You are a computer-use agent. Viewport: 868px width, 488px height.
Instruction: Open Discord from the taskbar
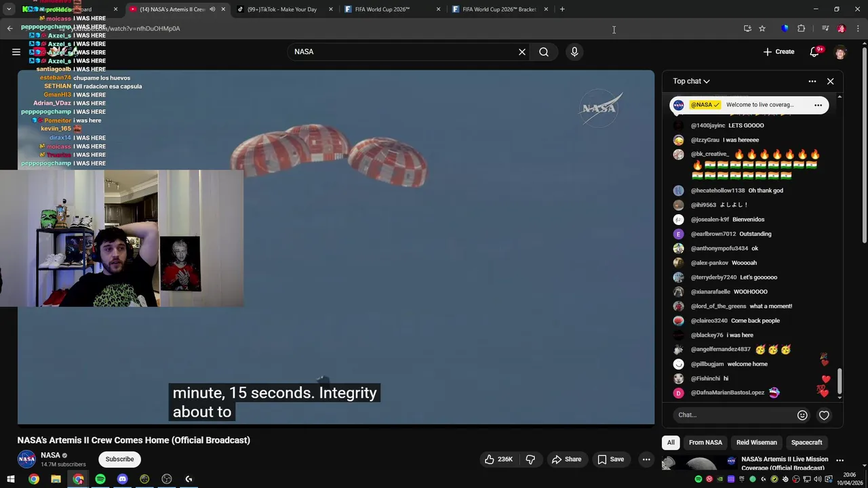tap(122, 479)
